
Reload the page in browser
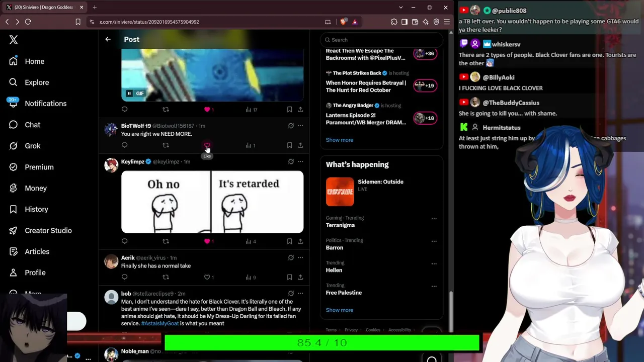point(28,22)
